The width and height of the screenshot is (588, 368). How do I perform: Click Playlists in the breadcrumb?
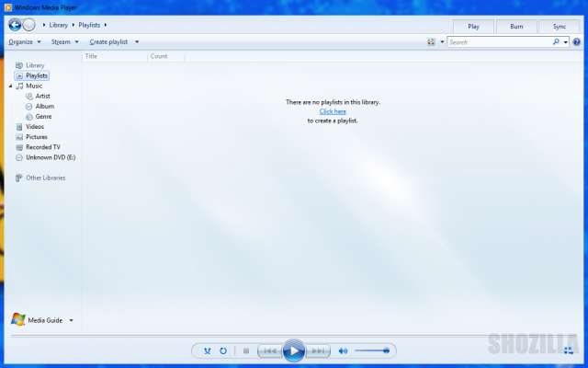tap(89, 25)
